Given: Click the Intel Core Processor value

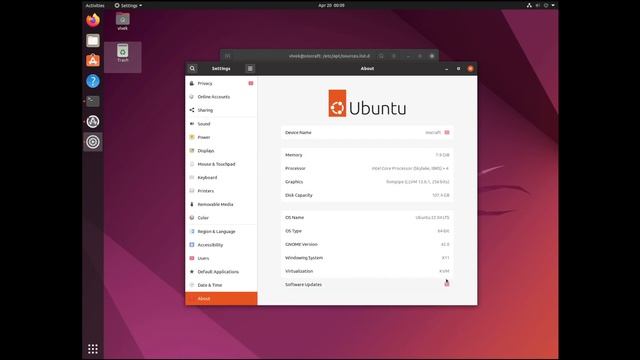Looking at the screenshot, I should (410, 169).
